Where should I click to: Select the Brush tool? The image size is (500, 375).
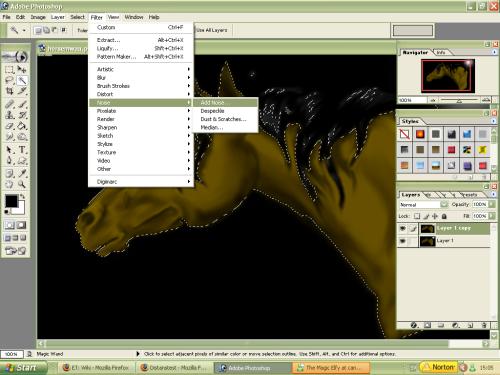click(x=22, y=104)
